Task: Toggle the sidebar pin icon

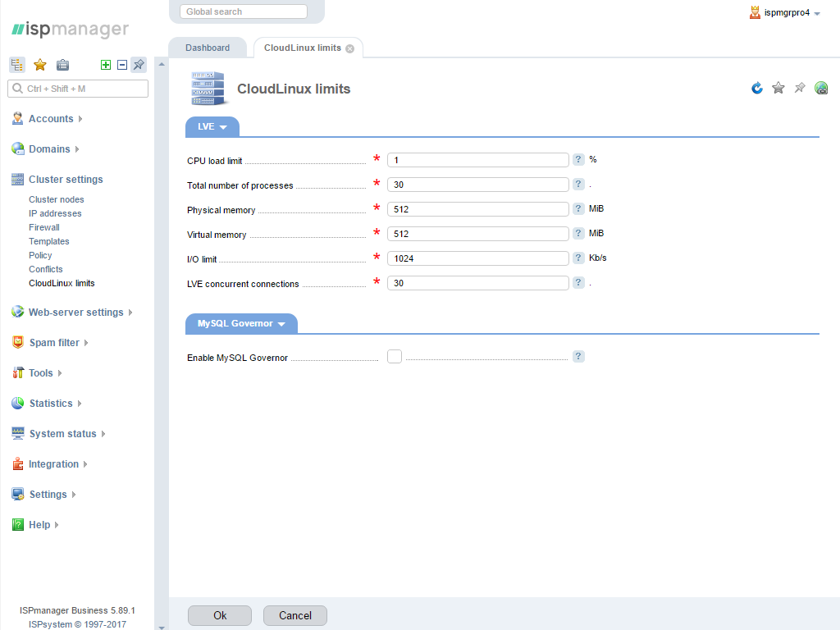Action: click(x=139, y=65)
